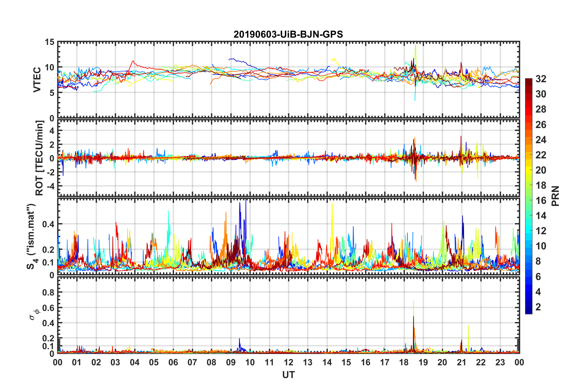Click the x-axis tick label 01
Image resolution: width=577 pixels, height=392 pixels.
tap(77, 362)
